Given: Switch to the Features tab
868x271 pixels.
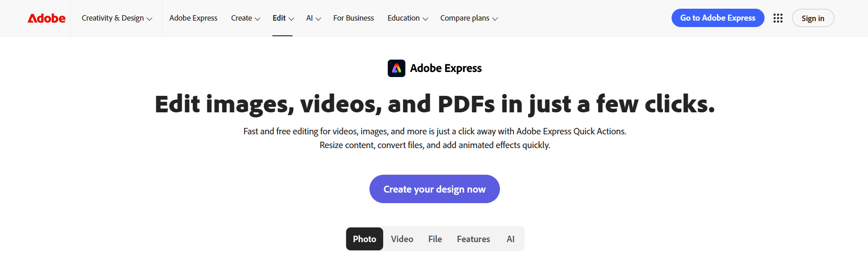Looking at the screenshot, I should point(473,239).
